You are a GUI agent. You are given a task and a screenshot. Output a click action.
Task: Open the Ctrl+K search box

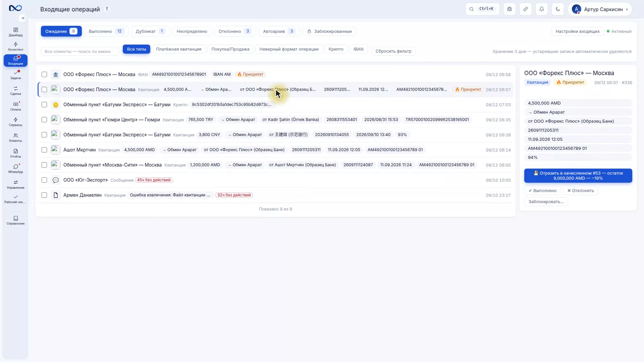click(482, 9)
